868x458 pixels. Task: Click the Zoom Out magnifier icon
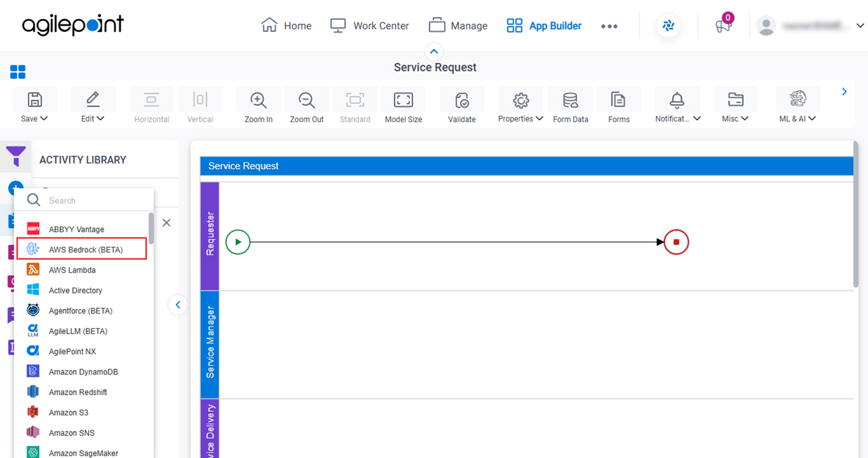307,100
